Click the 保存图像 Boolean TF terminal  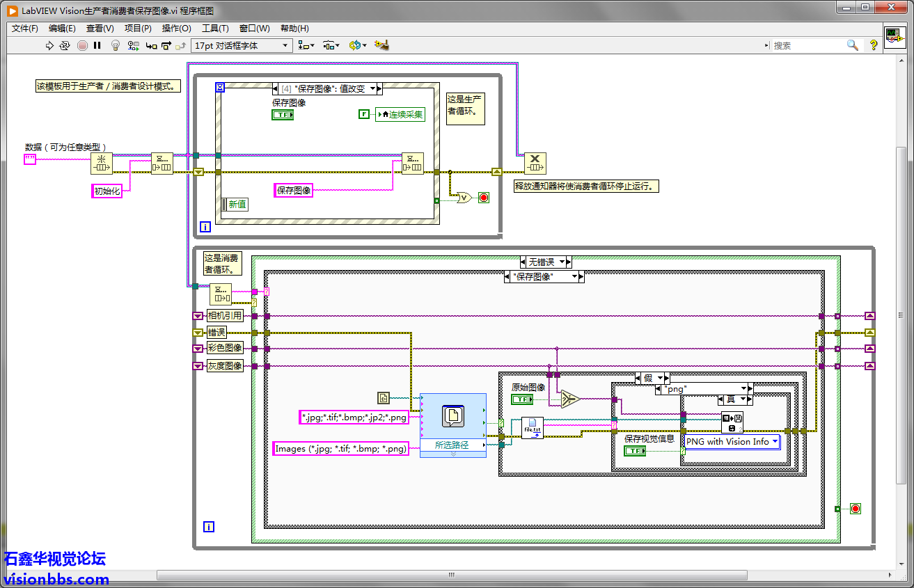tap(283, 115)
